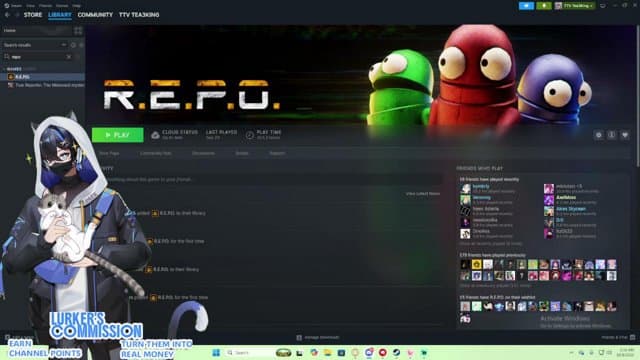The height and width of the screenshot is (360, 640).
Task: Clear the library search text
Action: [x=69, y=57]
